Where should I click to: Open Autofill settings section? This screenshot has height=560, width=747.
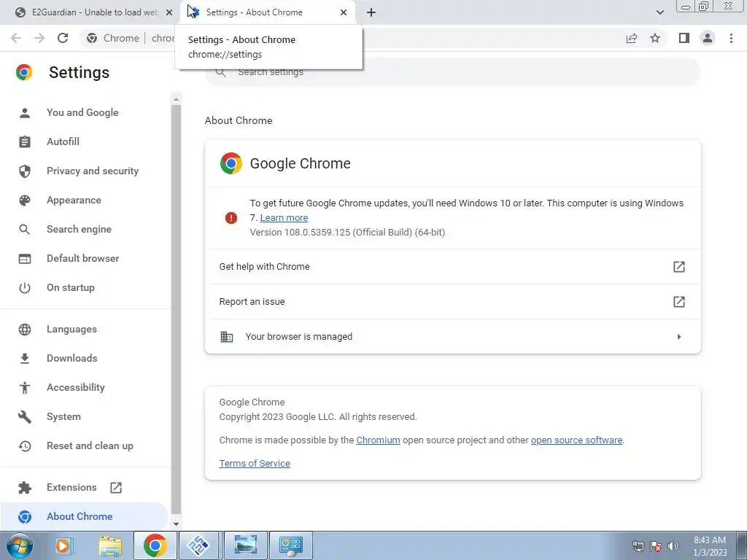[63, 141]
